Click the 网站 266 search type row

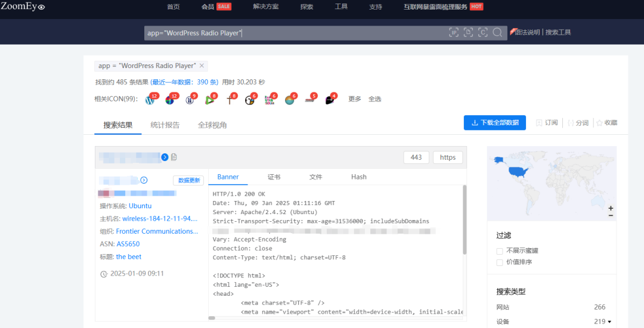point(551,307)
